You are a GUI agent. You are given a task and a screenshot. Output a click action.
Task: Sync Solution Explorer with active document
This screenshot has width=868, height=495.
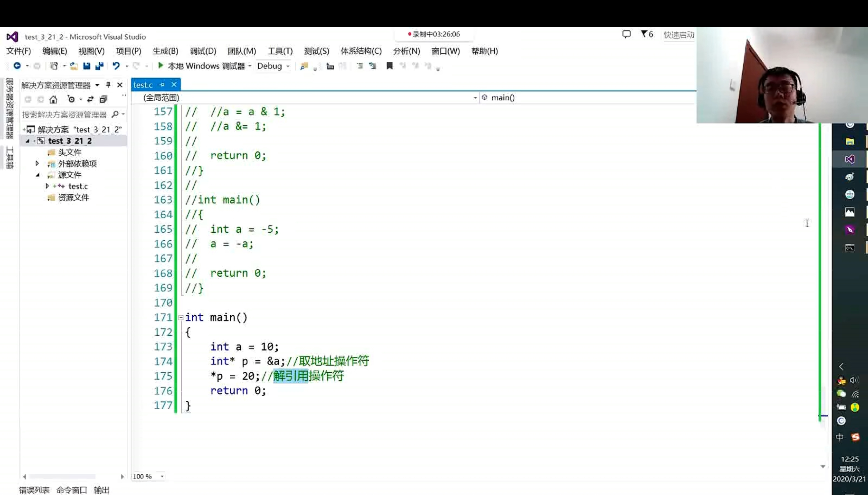coord(90,99)
